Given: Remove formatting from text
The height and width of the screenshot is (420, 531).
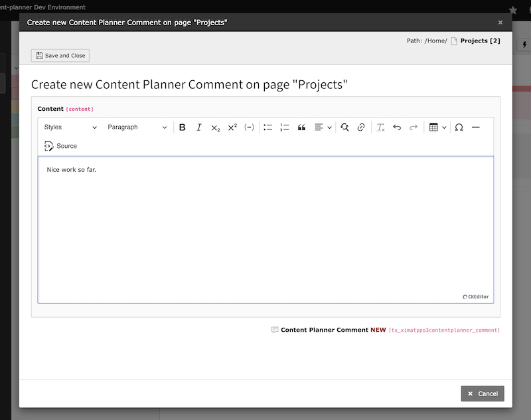Looking at the screenshot, I should pos(380,127).
